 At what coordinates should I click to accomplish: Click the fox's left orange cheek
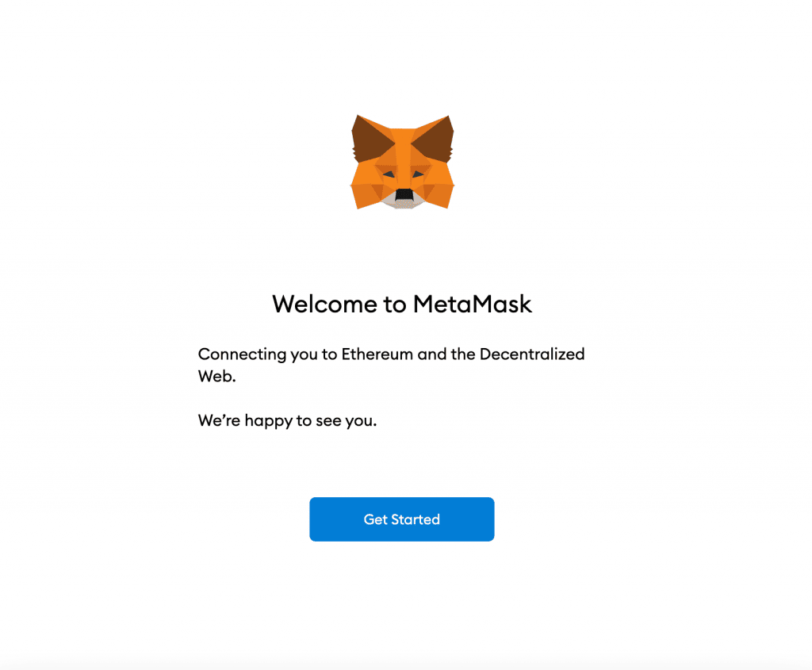[366, 192]
